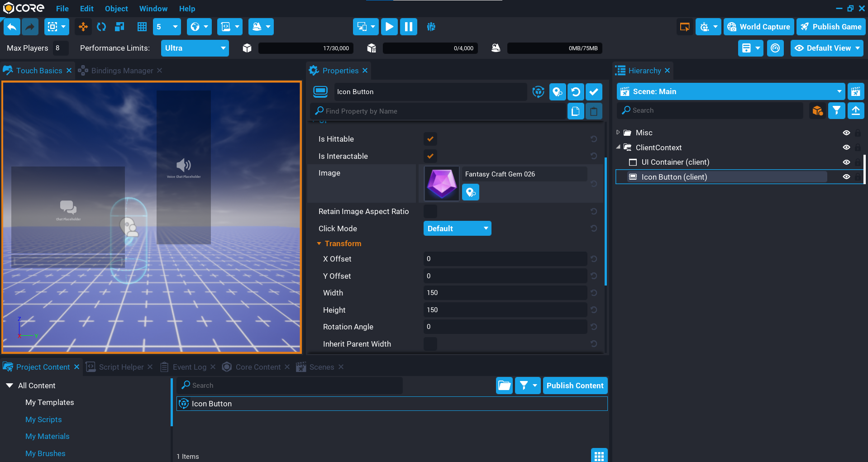Image resolution: width=868 pixels, height=462 pixels.
Task: Select the Rotate transform tool
Action: pos(101,27)
